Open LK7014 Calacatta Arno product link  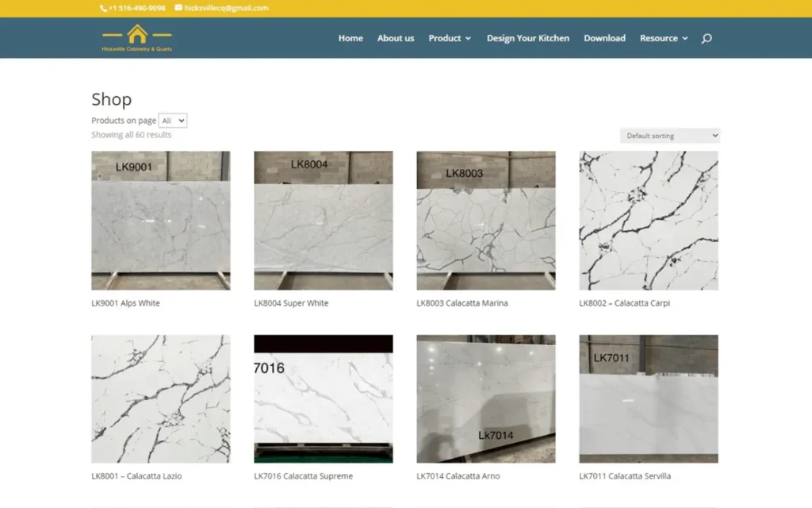(x=458, y=476)
